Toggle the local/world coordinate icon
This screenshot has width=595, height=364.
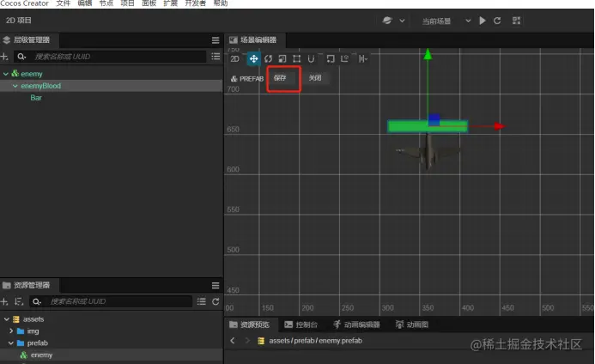344,59
